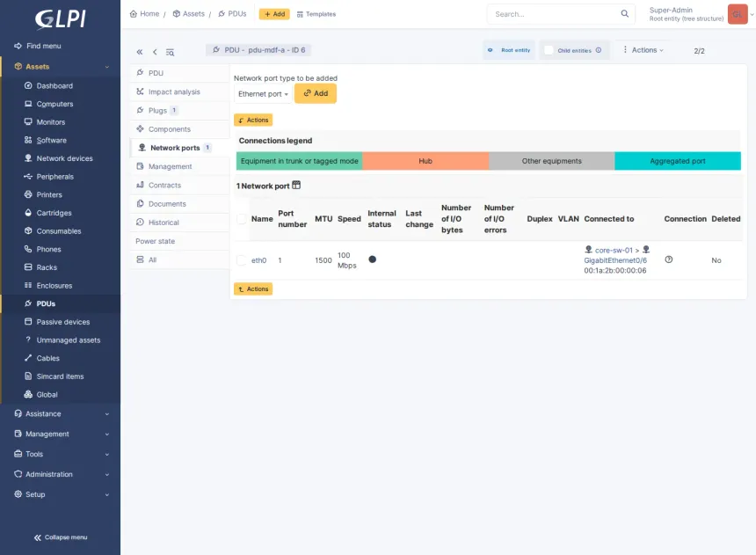The height and width of the screenshot is (555, 756).
Task: Click the GL user avatar
Action: tap(738, 14)
